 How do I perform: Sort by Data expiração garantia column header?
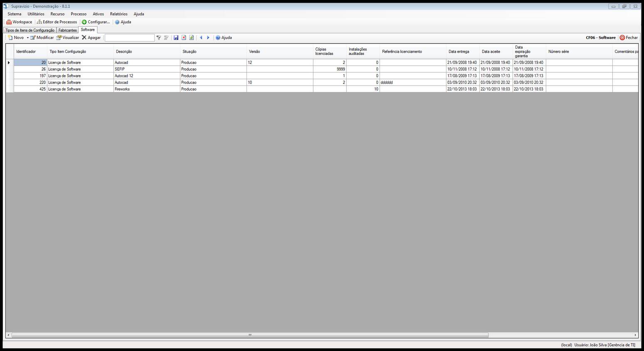click(529, 52)
